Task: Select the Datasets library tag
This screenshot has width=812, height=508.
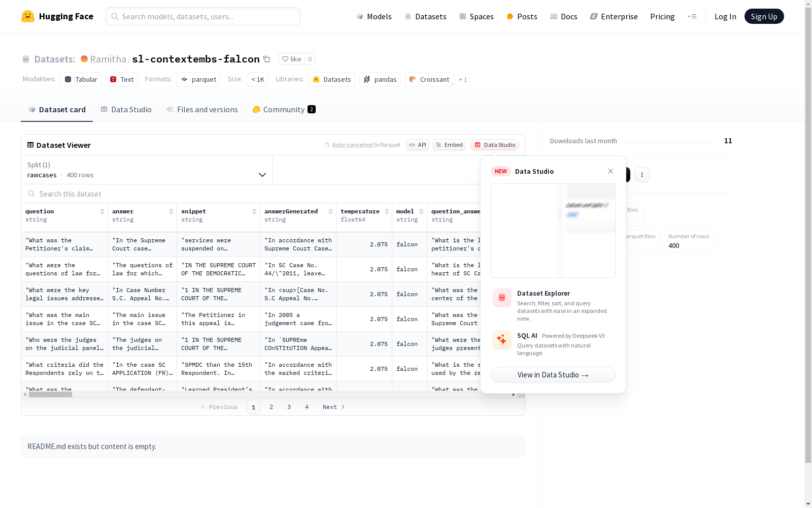Action: click(332, 79)
